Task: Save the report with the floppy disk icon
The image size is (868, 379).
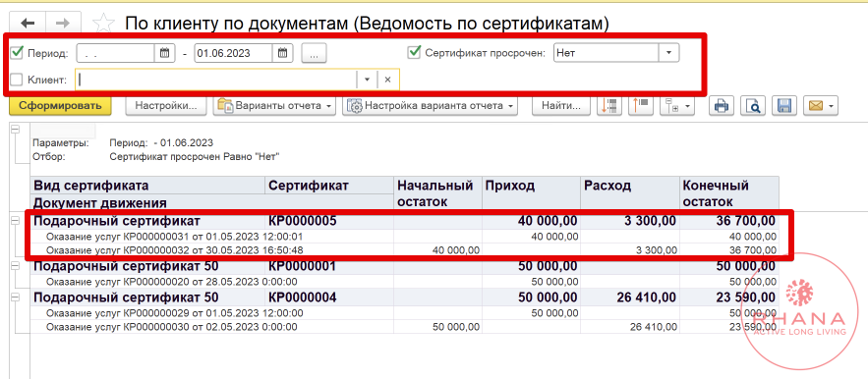Action: click(x=784, y=106)
